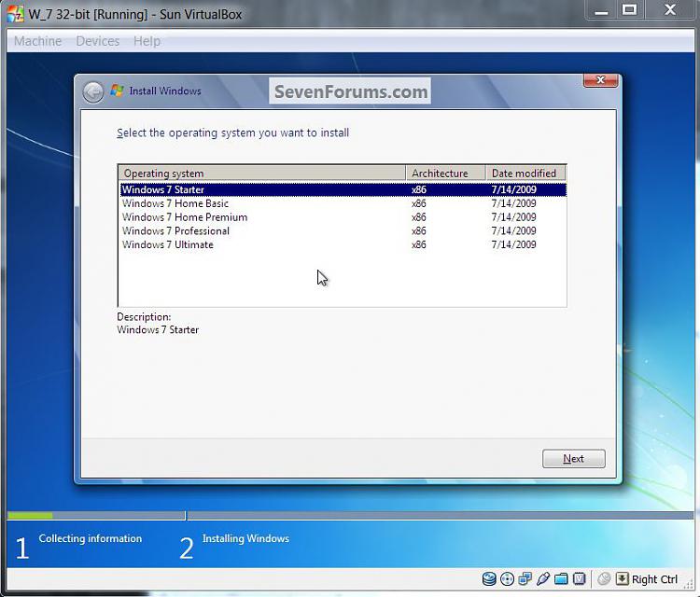Click the shared folders icon in status bar
The height and width of the screenshot is (597, 700).
561,578
